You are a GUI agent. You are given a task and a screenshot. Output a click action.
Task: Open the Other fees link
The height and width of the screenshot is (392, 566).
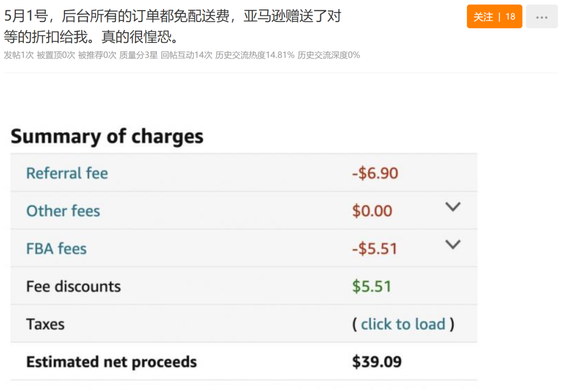[x=63, y=211]
